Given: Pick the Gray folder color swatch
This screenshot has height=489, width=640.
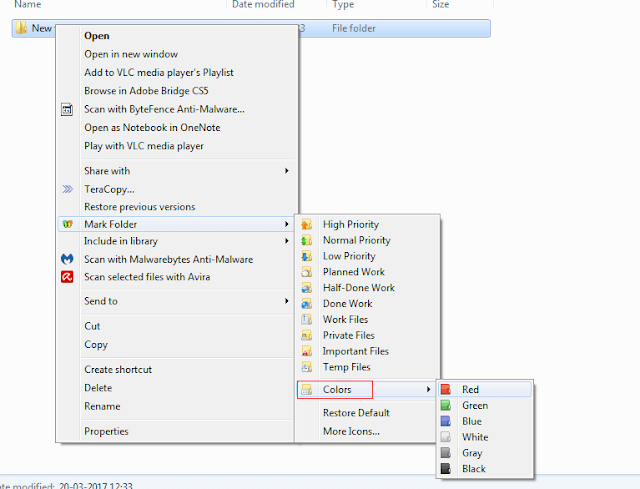Looking at the screenshot, I should click(x=446, y=453).
